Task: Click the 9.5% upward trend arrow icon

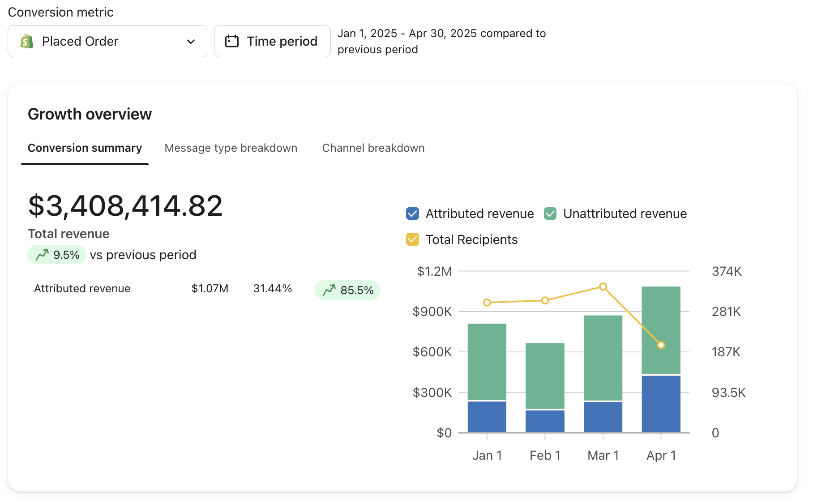Action: coord(42,255)
